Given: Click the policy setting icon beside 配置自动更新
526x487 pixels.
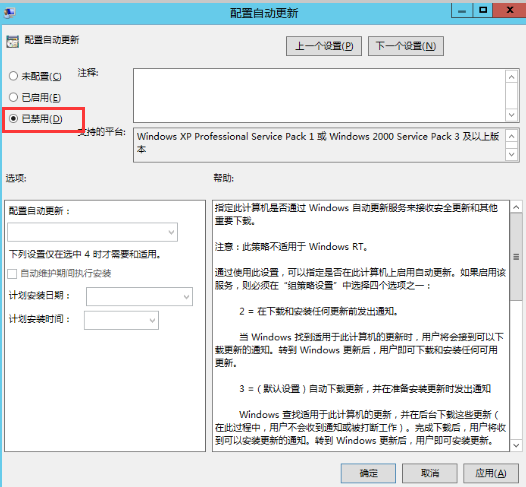Looking at the screenshot, I should 12,42.
